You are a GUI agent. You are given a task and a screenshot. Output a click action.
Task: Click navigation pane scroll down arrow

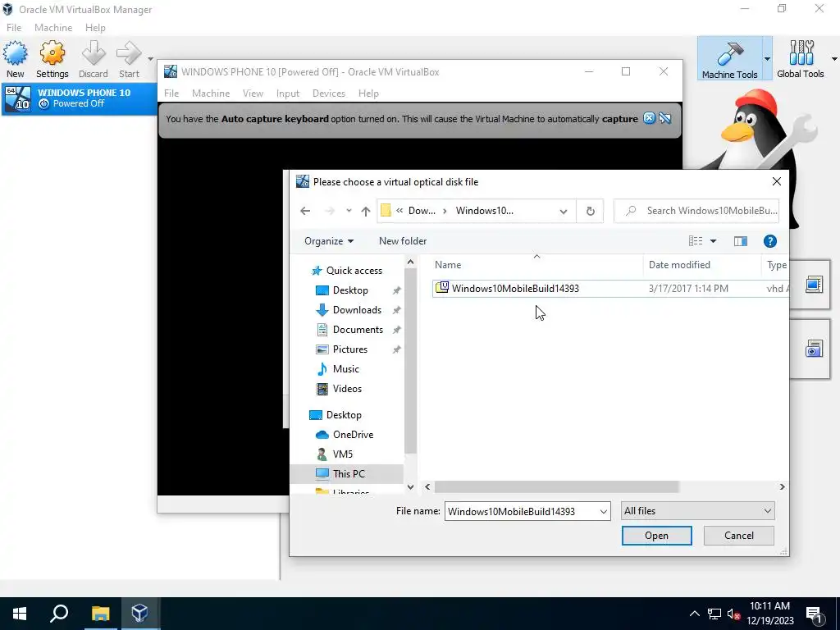pos(410,487)
